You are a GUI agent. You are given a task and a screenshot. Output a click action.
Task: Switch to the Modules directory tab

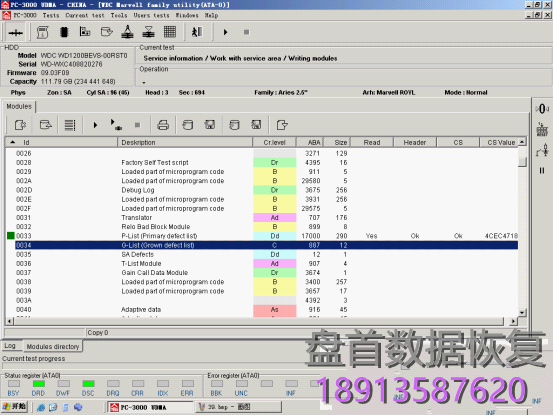tap(53, 347)
